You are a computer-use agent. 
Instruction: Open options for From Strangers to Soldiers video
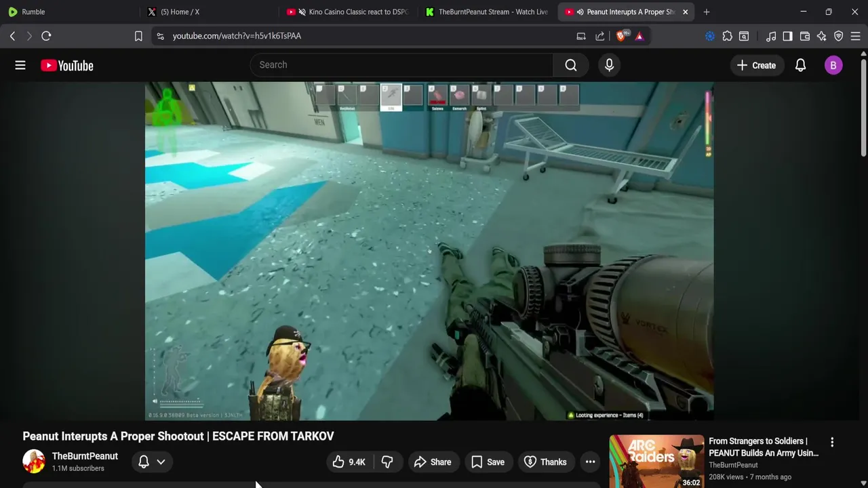click(x=832, y=443)
